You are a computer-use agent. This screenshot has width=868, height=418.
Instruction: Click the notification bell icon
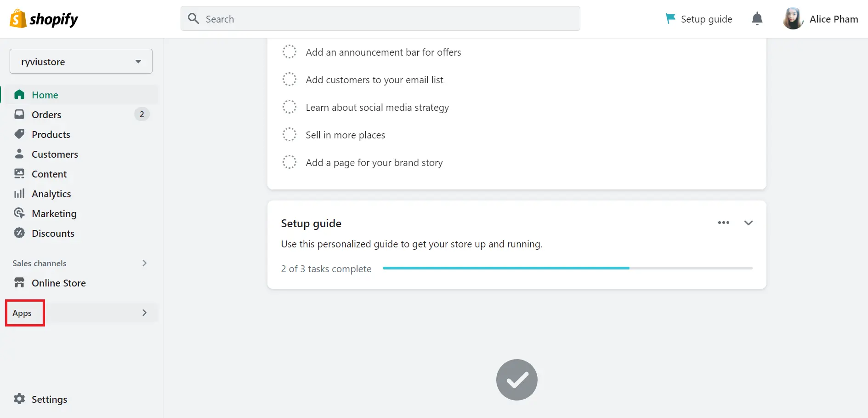tap(757, 18)
